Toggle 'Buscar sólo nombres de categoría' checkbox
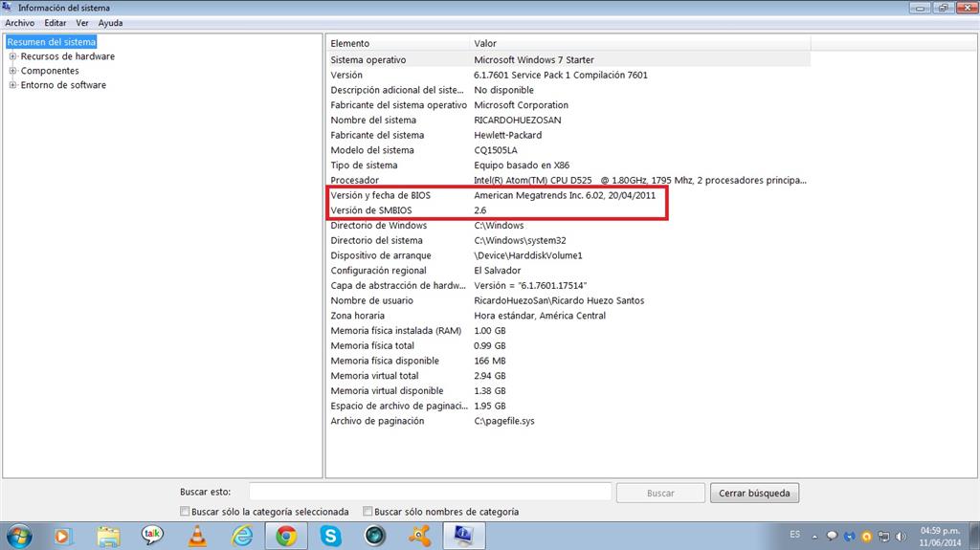Image resolution: width=980 pixels, height=550 pixels. tap(367, 511)
